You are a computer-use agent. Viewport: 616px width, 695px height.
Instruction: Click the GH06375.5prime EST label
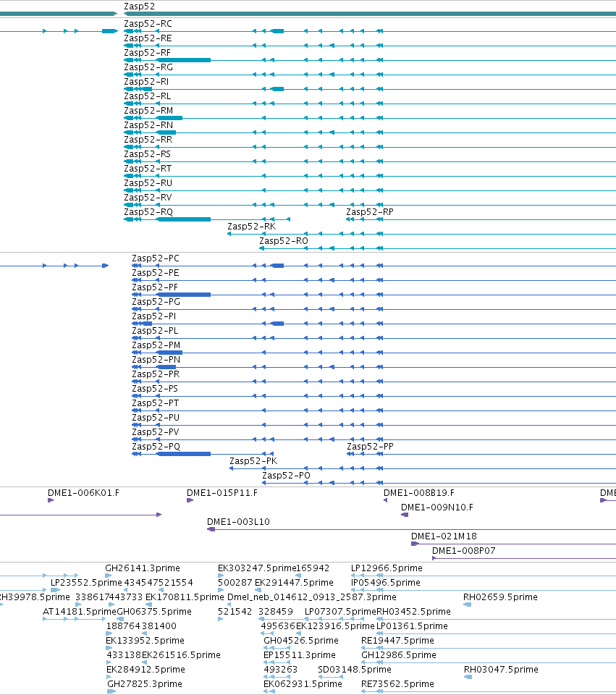click(154, 612)
